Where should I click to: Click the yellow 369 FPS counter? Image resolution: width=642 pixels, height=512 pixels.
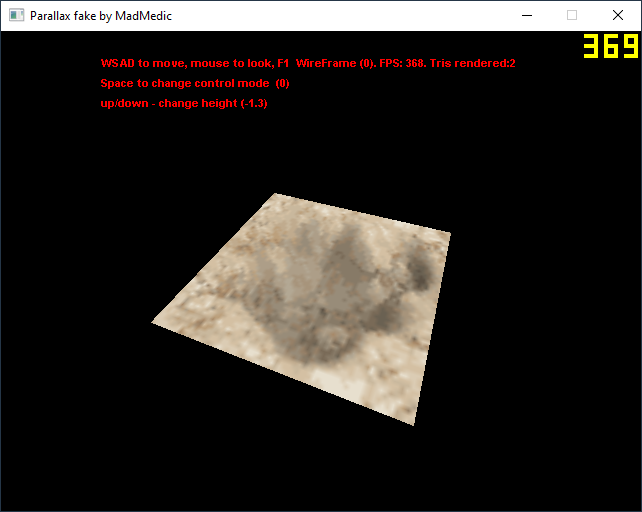tap(611, 46)
